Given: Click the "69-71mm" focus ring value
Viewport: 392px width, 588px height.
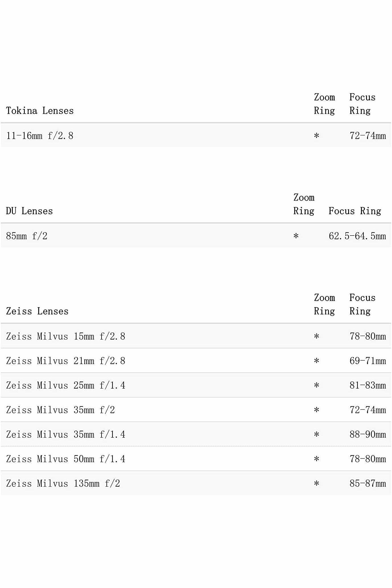Looking at the screenshot, I should [368, 361].
